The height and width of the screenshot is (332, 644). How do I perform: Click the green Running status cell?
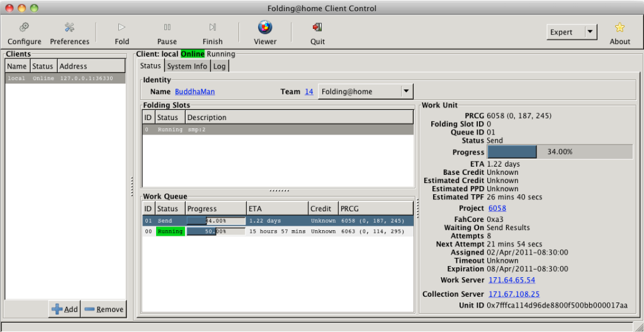[x=170, y=231]
